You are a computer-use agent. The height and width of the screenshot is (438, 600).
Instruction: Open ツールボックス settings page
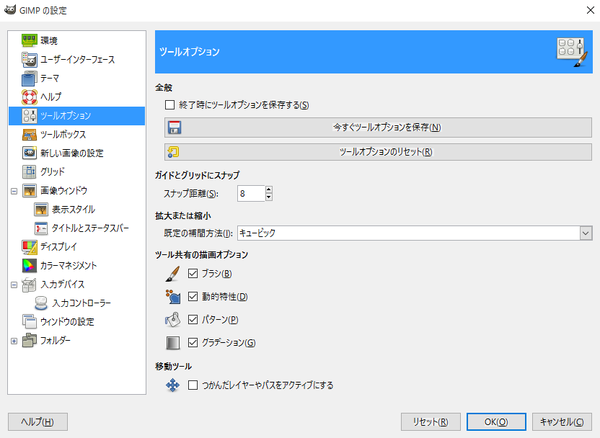point(63,135)
